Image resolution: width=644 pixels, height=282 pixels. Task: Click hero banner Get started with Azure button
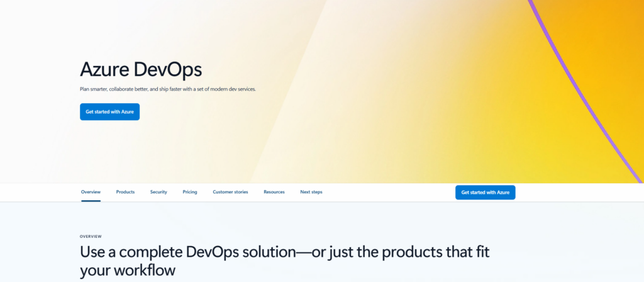click(x=109, y=112)
